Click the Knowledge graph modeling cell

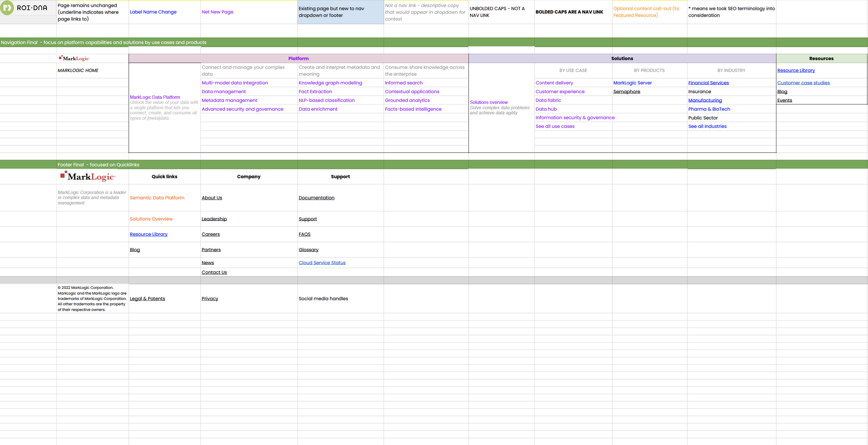(x=330, y=83)
